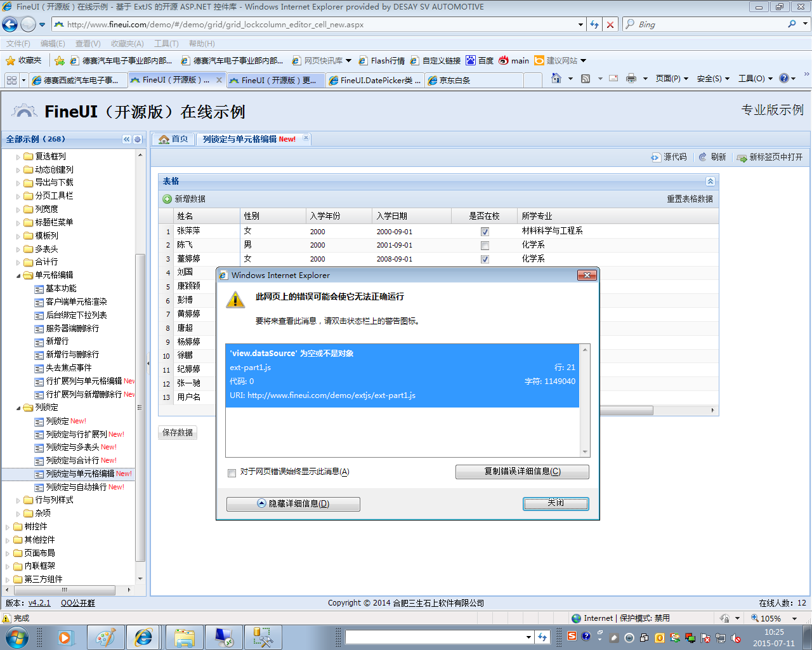Check 对于网页错误始终显示此消息 checkbox

tap(232, 472)
